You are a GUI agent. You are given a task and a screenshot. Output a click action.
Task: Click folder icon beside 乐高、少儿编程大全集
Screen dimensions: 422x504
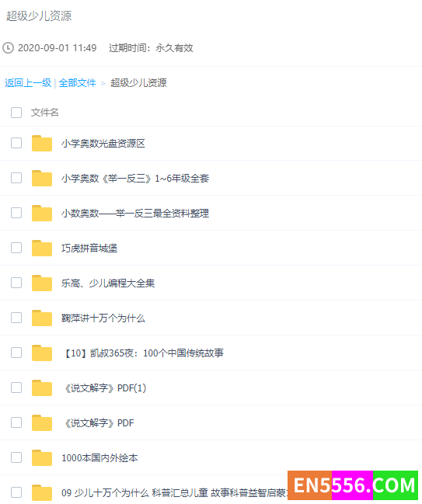(42, 283)
